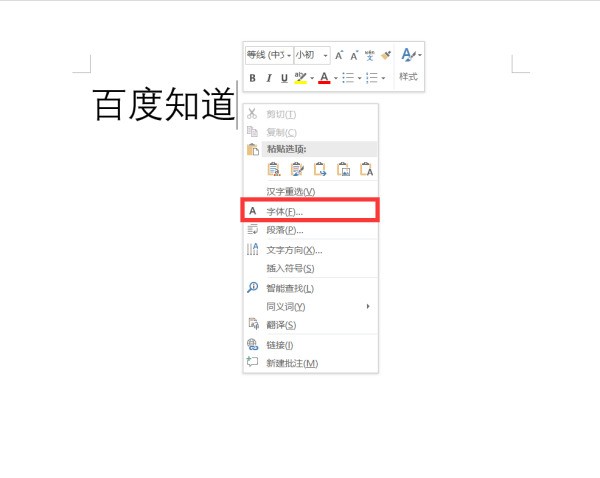Expand numbering list style arrow

(x=383, y=78)
